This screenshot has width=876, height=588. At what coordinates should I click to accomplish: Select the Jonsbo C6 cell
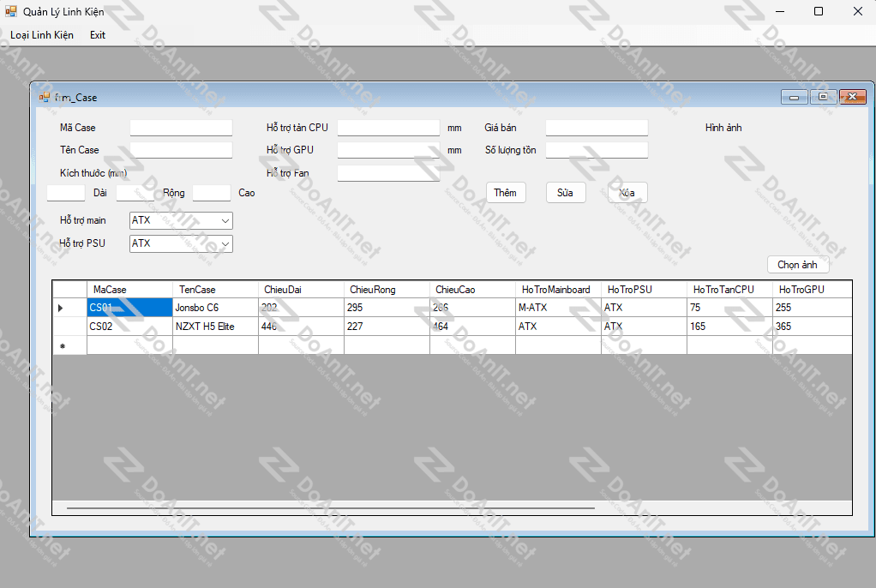click(216, 308)
